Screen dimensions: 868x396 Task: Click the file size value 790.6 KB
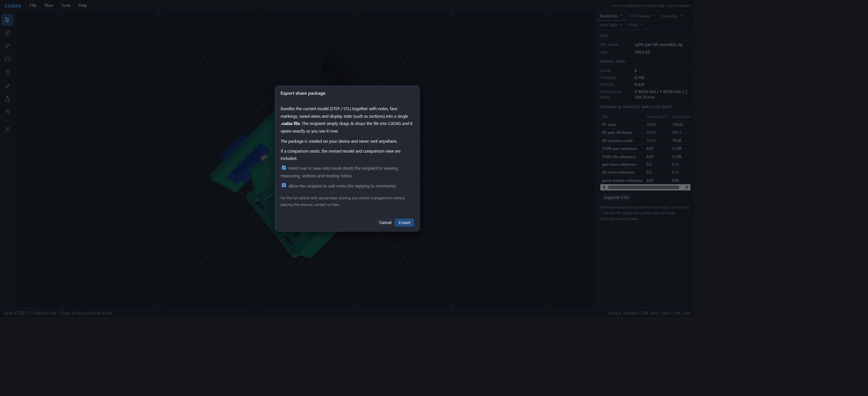tap(642, 52)
